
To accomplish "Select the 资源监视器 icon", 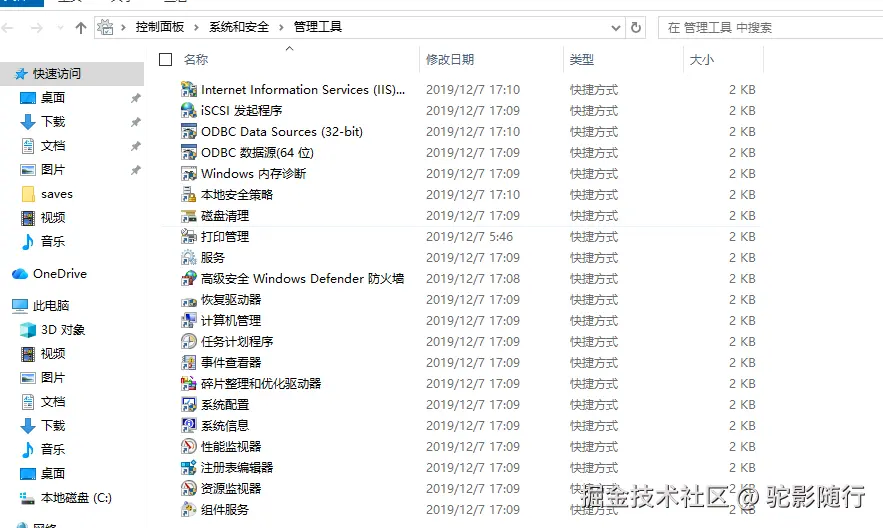I will click(x=189, y=489).
